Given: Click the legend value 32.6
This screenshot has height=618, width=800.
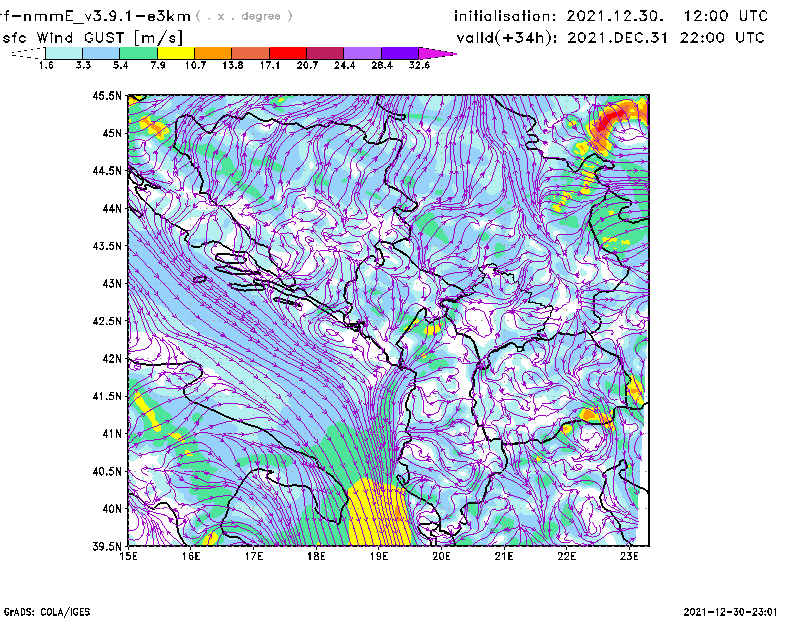Looking at the screenshot, I should coord(419,65).
